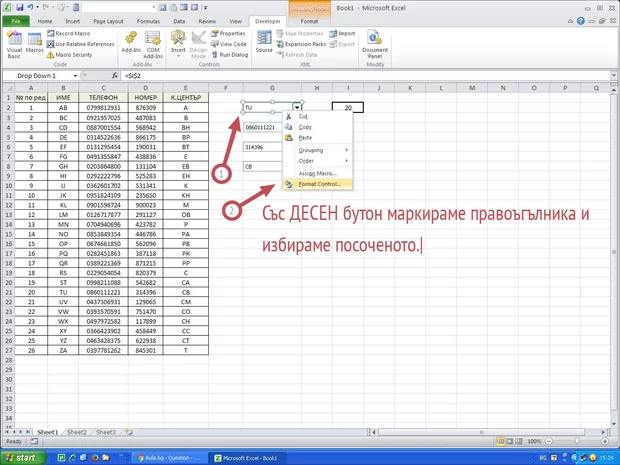Click the Insert Function fx button

pyautogui.click(x=115, y=76)
